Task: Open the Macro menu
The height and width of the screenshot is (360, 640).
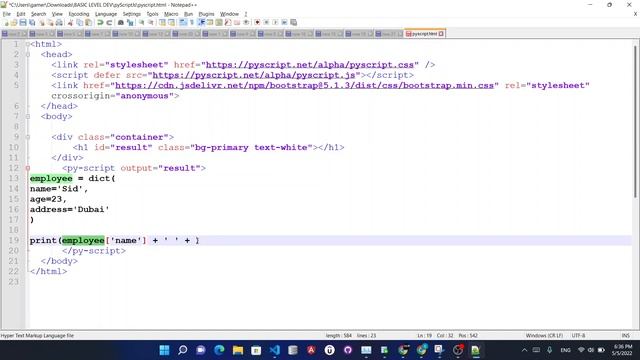Action: 171,14
